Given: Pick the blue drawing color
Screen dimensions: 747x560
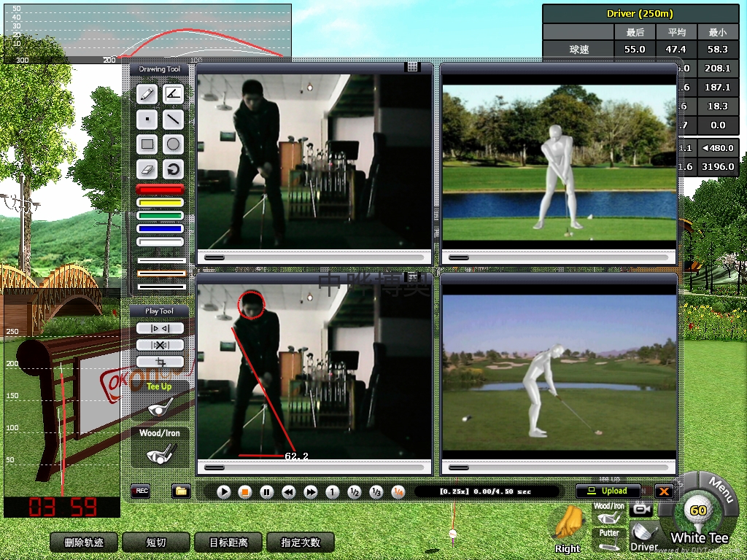Looking at the screenshot, I should (160, 228).
